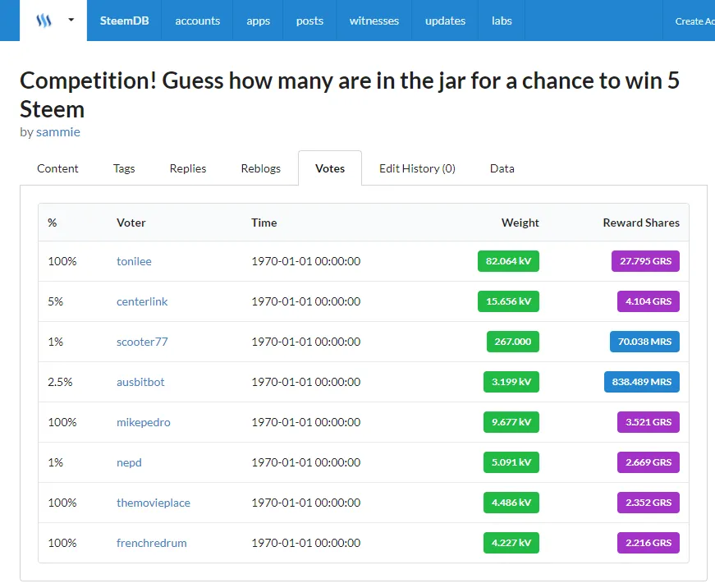This screenshot has width=715, height=588.
Task: Open the witnesses menu item
Action: click(374, 21)
